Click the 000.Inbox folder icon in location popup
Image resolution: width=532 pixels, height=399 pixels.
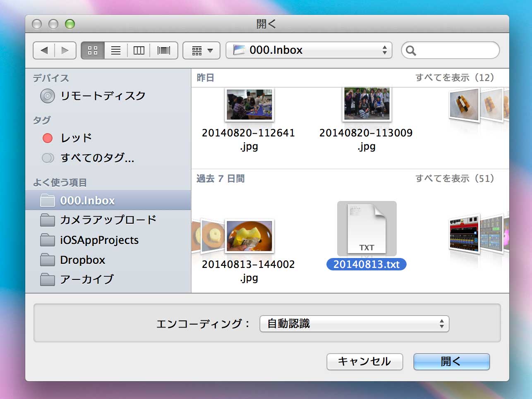[x=240, y=50]
